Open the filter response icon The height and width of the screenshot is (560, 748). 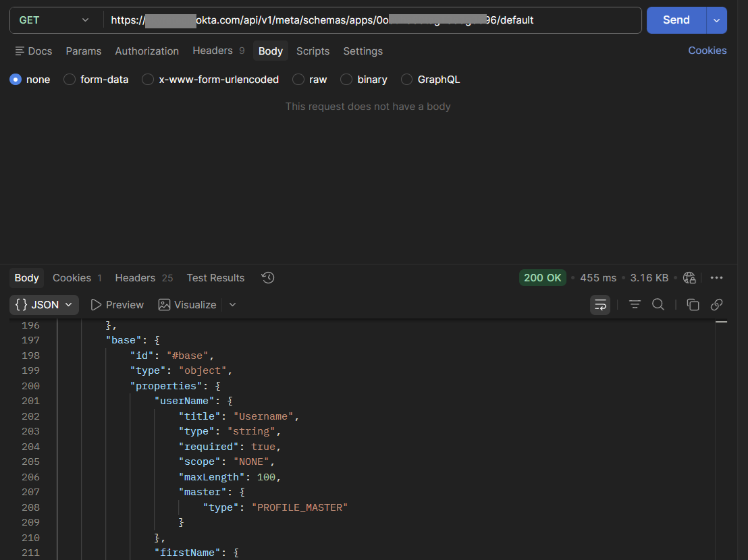(x=635, y=304)
